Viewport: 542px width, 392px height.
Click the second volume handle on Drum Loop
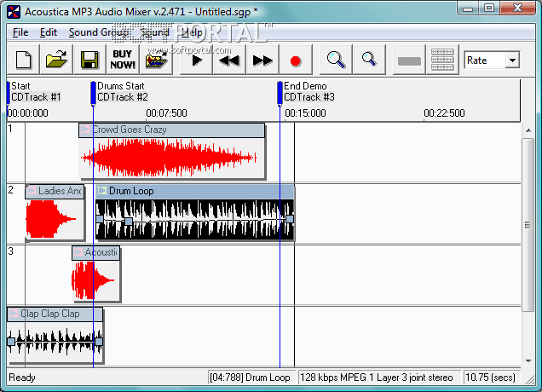coord(128,222)
